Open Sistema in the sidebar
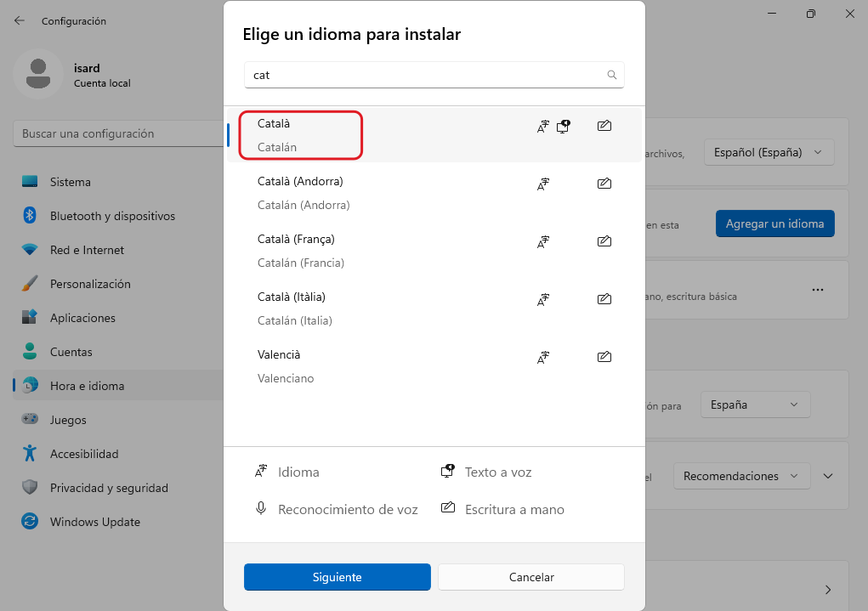The height and width of the screenshot is (611, 868). (x=70, y=182)
